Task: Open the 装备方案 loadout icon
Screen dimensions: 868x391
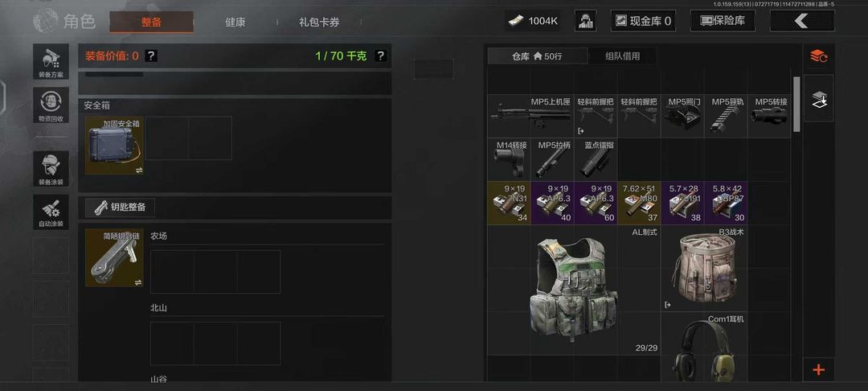Action: 51,61
